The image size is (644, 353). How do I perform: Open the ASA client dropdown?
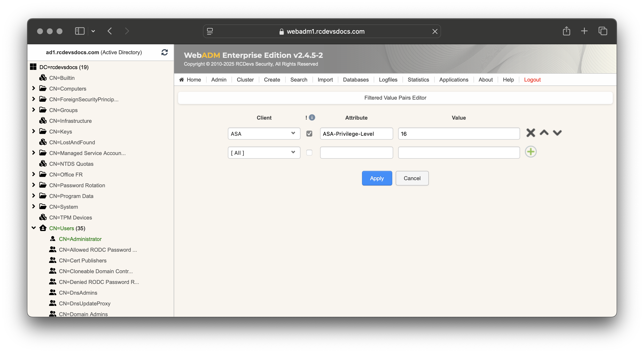264,134
